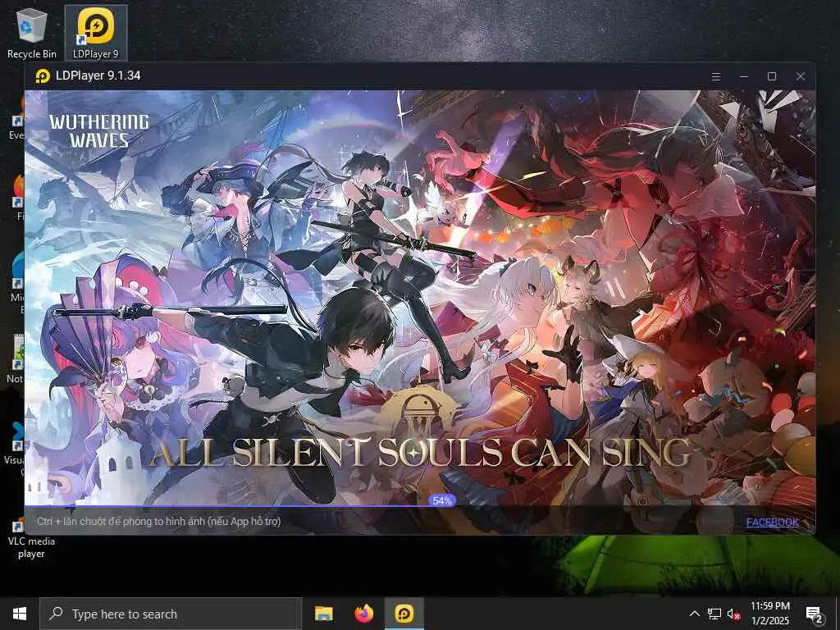Click the muted volume tray icon
This screenshot has width=840, height=630.
point(734,614)
